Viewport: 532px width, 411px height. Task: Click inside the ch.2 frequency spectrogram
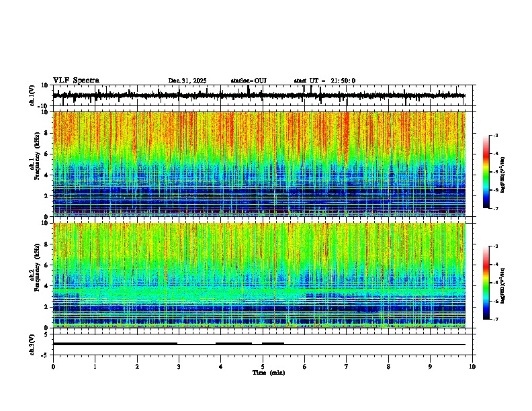click(263, 275)
